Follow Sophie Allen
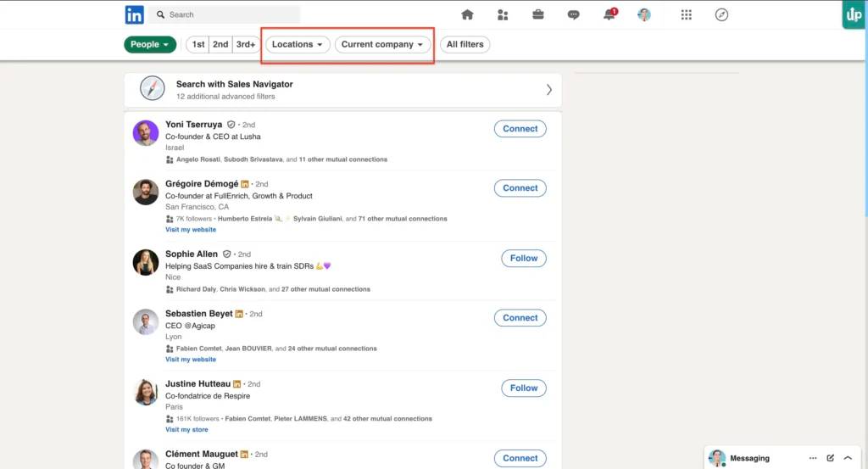The image size is (868, 469). 523,258
